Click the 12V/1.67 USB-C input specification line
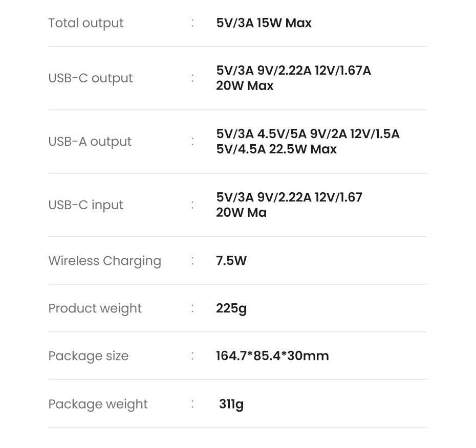Screen dimensions: 476x448 289,197
